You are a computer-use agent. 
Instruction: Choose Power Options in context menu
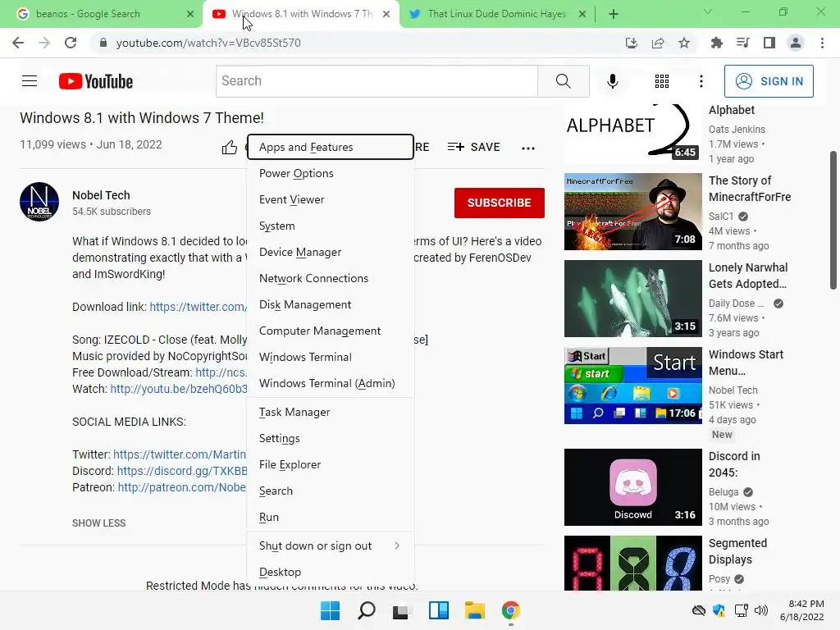[x=330, y=173]
